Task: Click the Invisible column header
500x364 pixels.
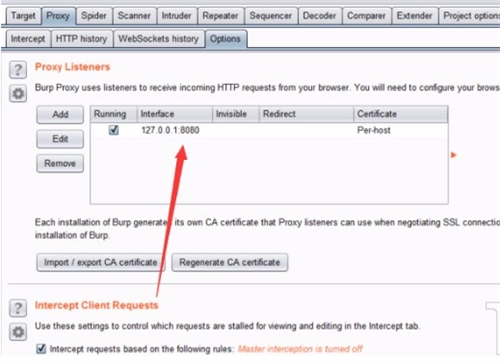Action: coord(236,114)
